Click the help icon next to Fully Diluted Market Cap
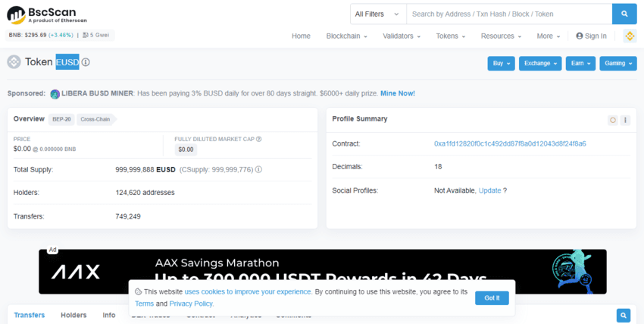Image resolution: width=644 pixels, height=324 pixels. point(259,139)
